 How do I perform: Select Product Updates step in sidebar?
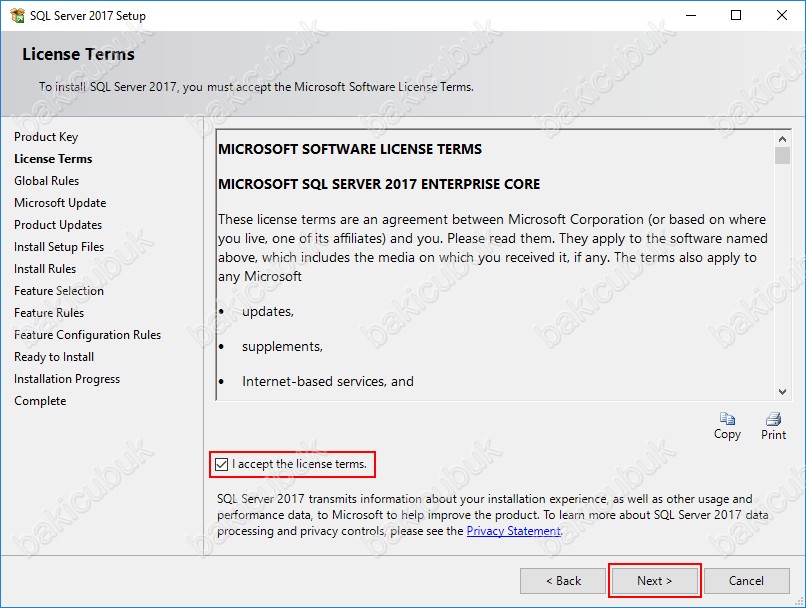coord(58,225)
